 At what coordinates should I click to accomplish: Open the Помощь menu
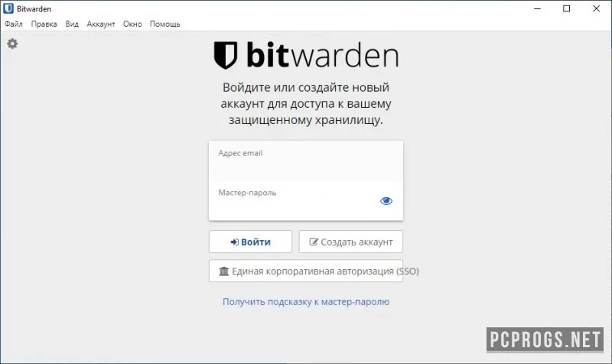click(x=164, y=24)
